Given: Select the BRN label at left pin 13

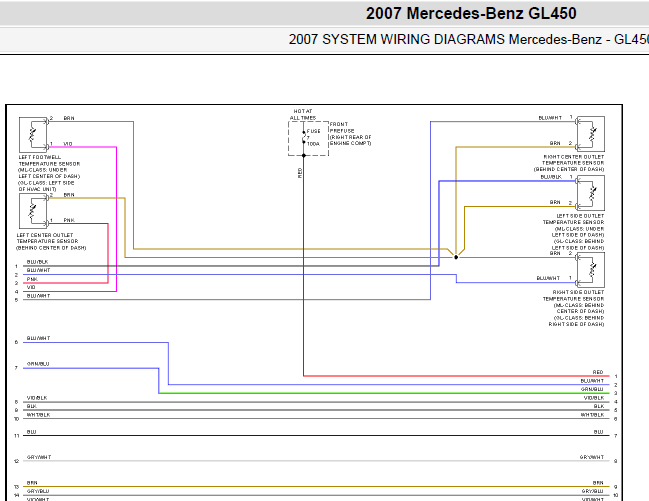Looking at the screenshot, I should point(32,483).
